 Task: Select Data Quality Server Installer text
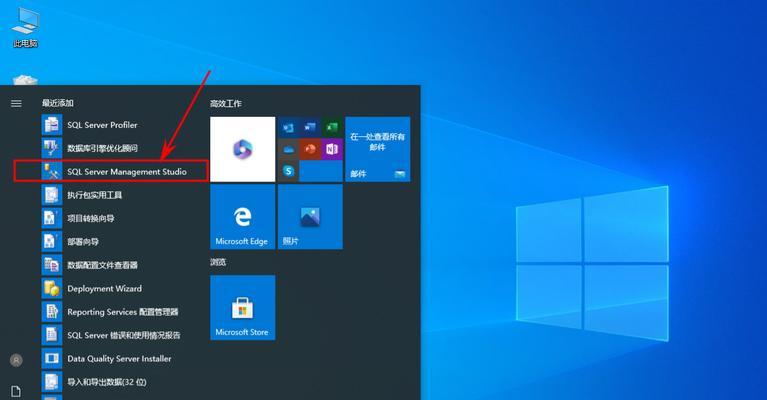119,358
